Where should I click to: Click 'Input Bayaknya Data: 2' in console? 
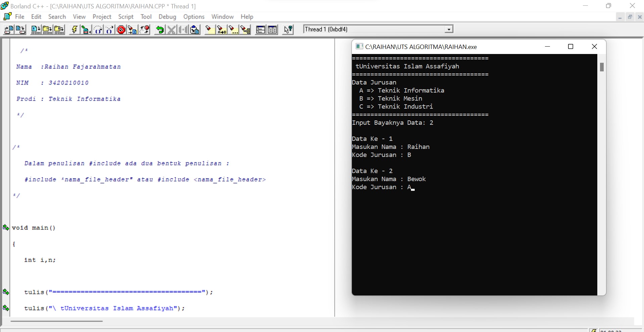coord(393,123)
